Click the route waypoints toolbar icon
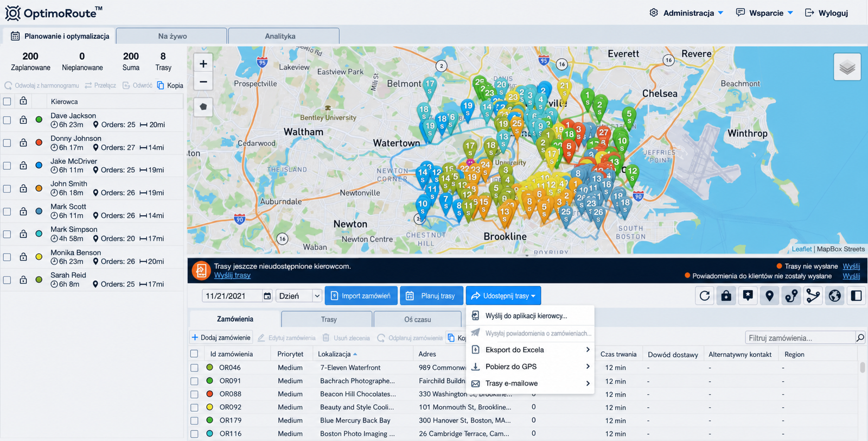 792,296
